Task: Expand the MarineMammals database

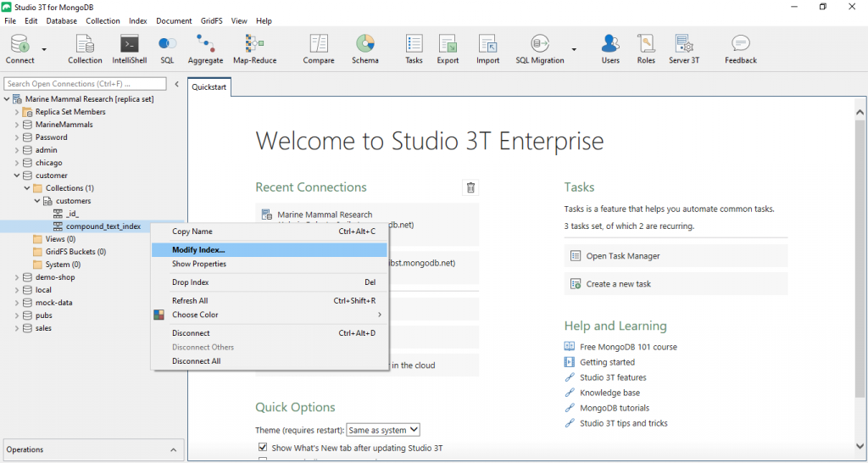Action: [x=17, y=125]
